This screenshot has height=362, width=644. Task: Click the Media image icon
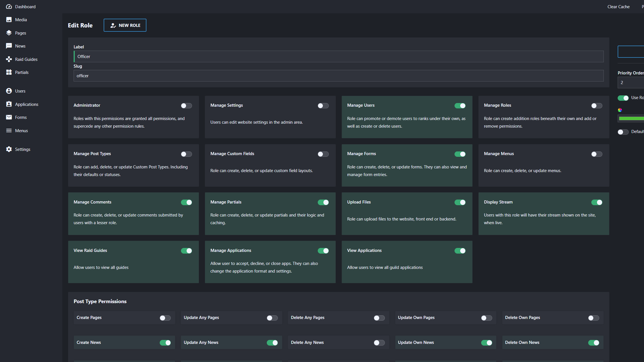(9, 20)
